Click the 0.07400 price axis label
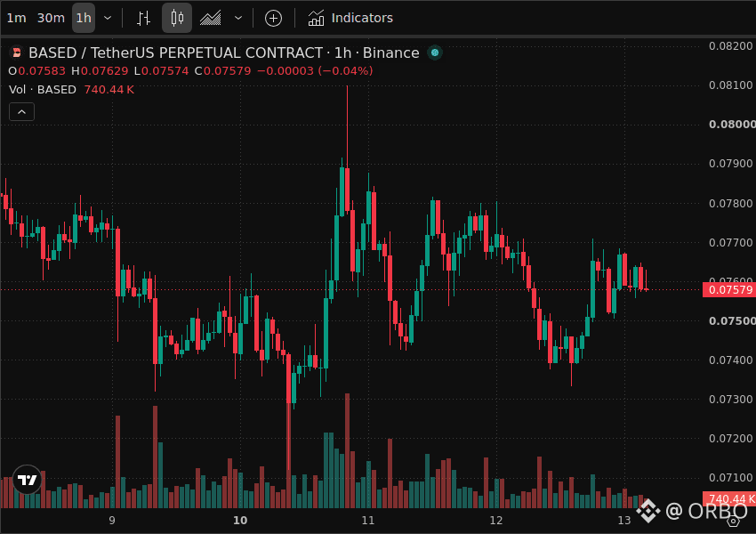This screenshot has width=756, height=534. [731, 360]
